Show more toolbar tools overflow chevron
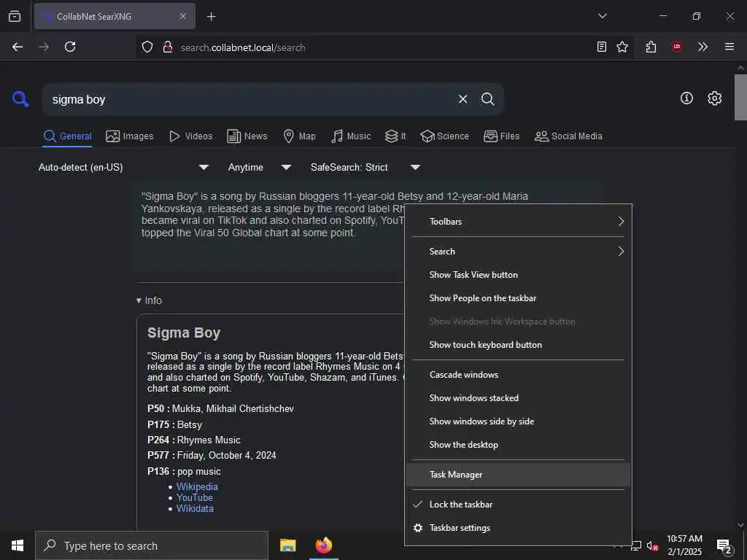The width and height of the screenshot is (747, 560). (x=703, y=47)
